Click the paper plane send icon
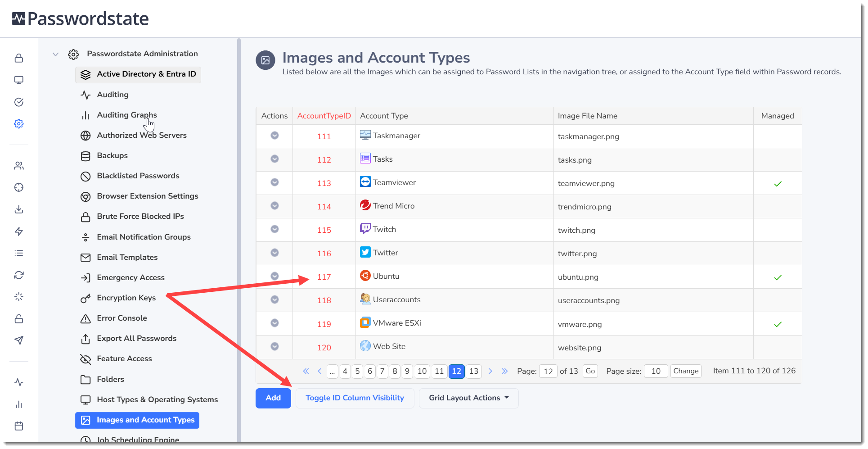 pos(19,340)
